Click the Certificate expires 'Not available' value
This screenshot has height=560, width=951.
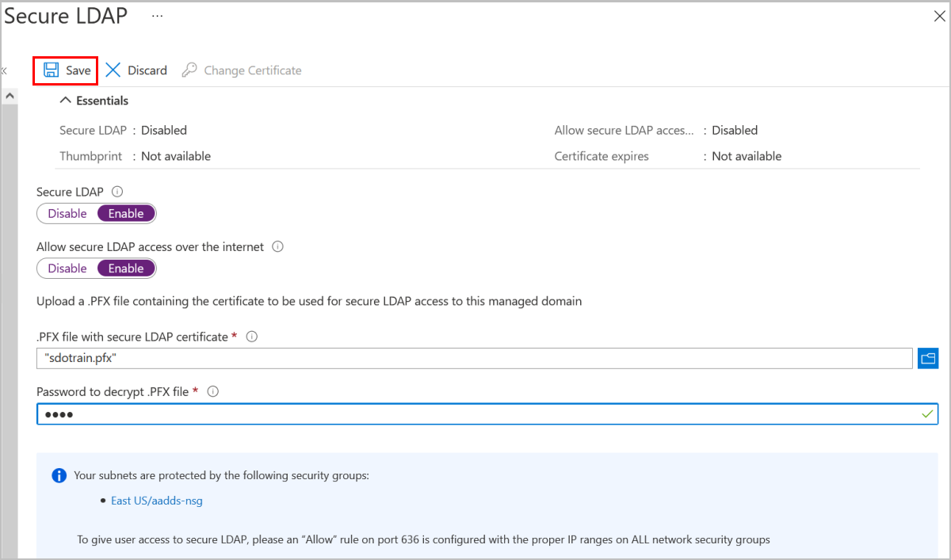[x=747, y=156]
